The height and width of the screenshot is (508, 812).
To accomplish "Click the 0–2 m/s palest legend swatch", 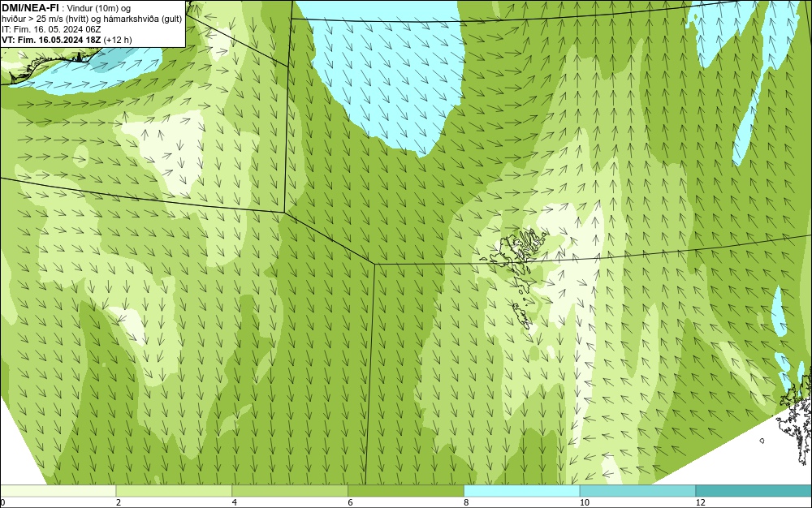I will tap(58, 491).
